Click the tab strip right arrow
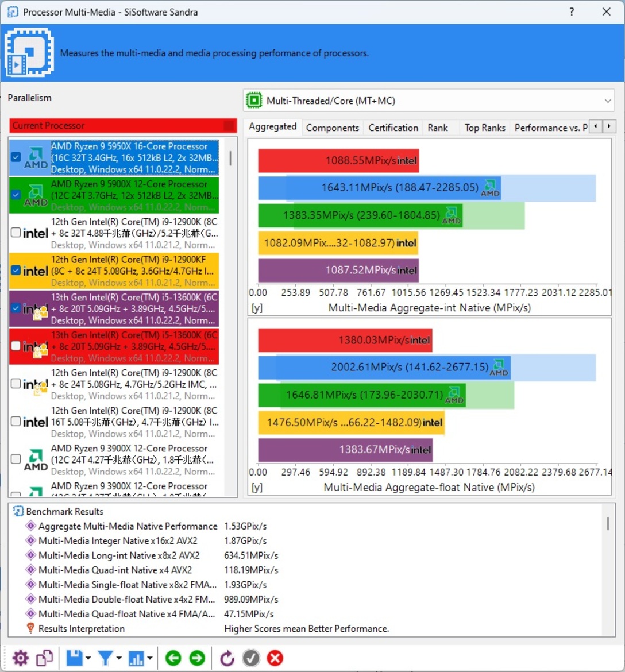 click(609, 126)
